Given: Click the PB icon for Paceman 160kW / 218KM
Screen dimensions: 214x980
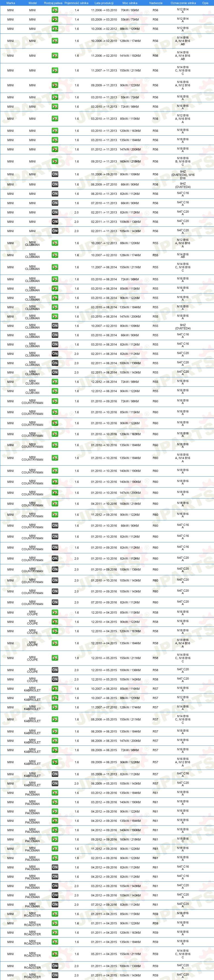Looking at the screenshot, I should pos(55,839).
